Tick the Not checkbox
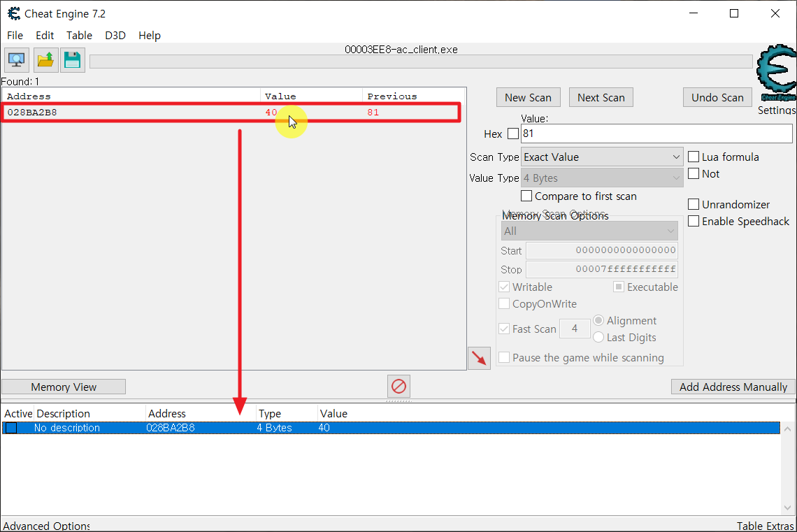 [694, 173]
